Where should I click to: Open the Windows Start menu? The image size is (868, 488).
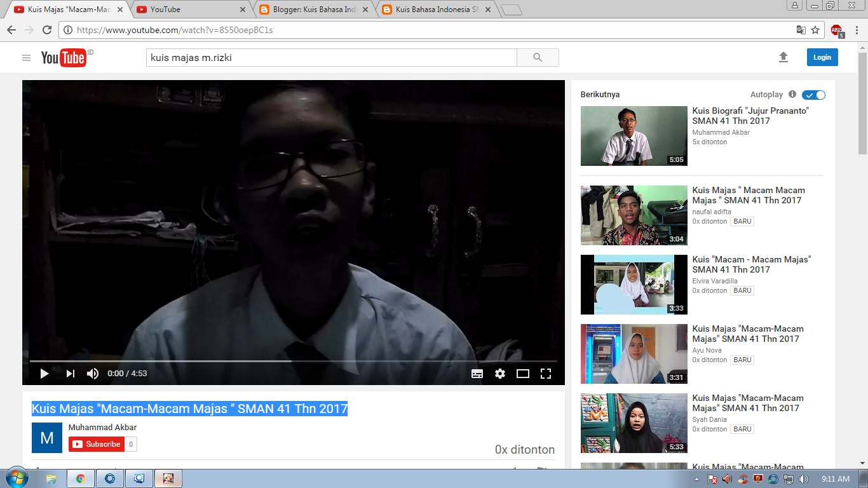17,478
